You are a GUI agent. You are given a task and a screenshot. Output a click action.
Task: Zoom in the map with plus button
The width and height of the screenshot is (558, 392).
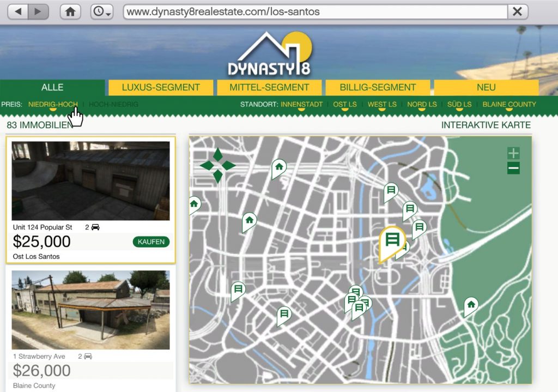[513, 153]
